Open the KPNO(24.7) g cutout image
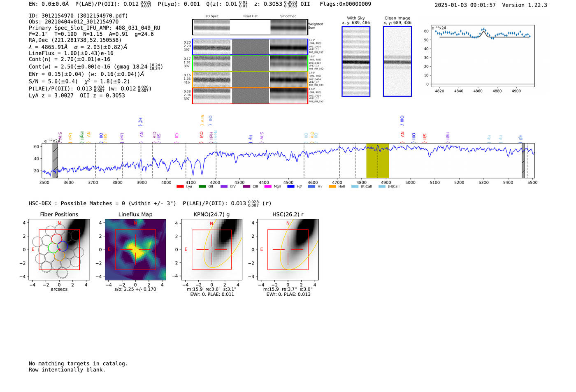576x392 pixels. [212, 250]
